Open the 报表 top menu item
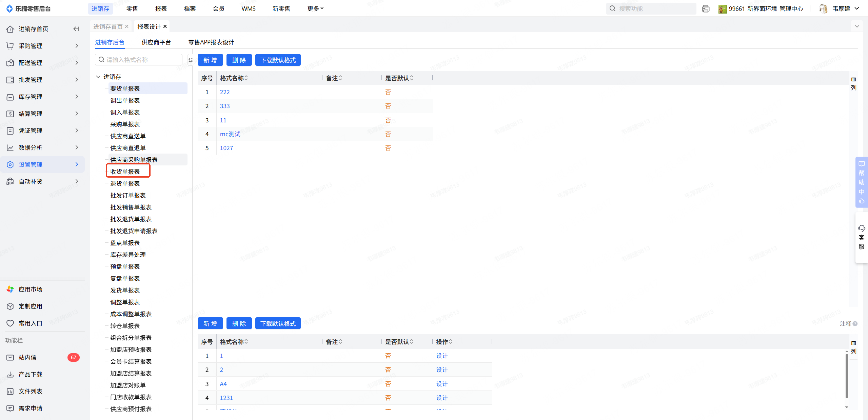This screenshot has width=868, height=420. (x=161, y=9)
